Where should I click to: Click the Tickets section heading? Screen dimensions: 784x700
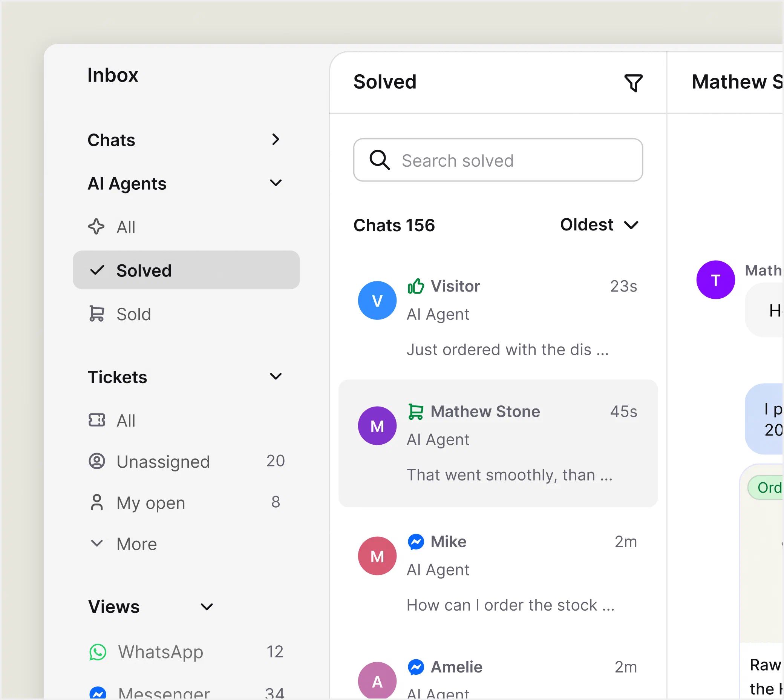[x=118, y=376]
